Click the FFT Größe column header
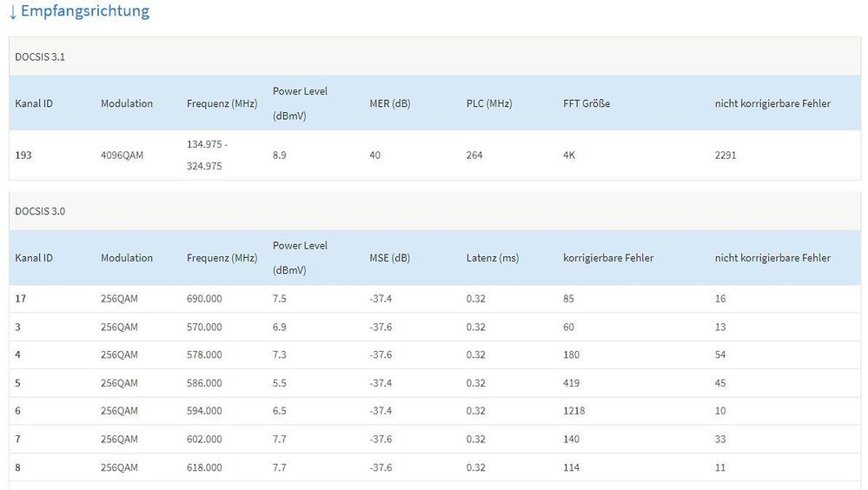Image resolution: width=868 pixels, height=490 pixels. [x=586, y=103]
